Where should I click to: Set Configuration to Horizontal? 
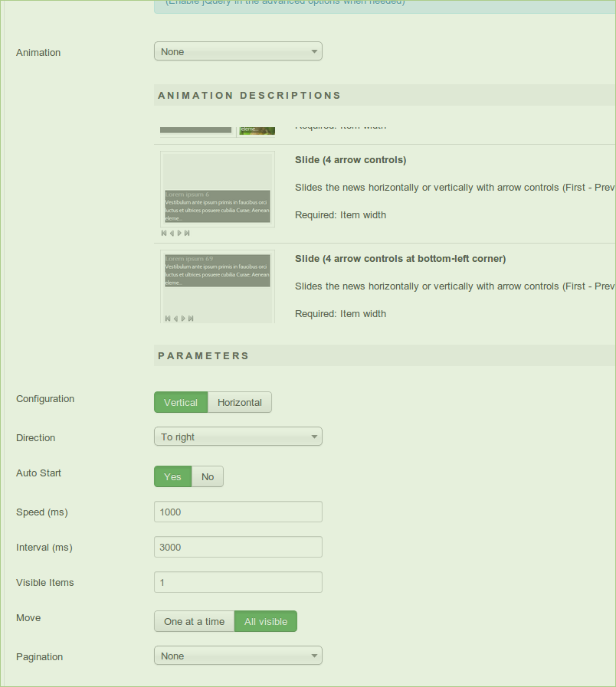point(239,403)
